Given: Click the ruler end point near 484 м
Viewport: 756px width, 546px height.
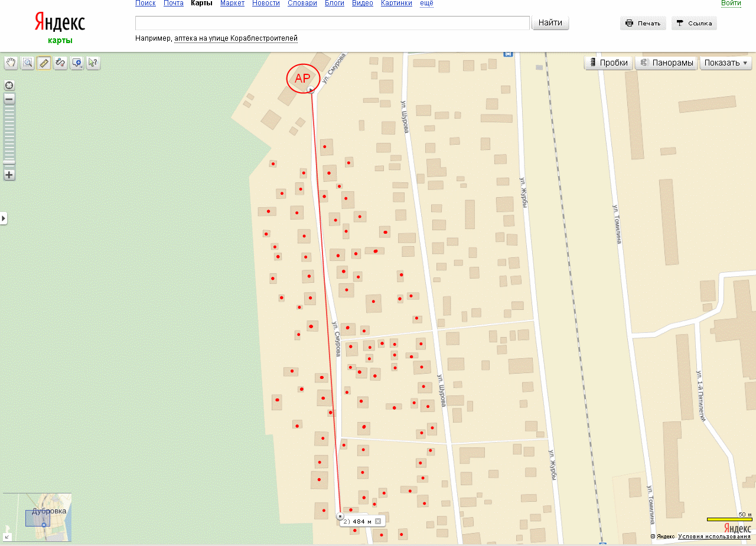Looking at the screenshot, I should pyautogui.click(x=340, y=516).
